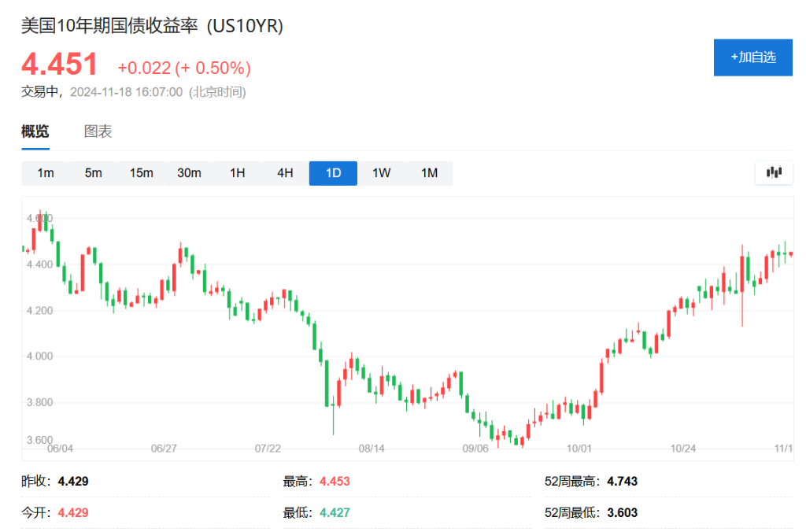
Task: Switch to the 图表 tab
Action: (98, 131)
